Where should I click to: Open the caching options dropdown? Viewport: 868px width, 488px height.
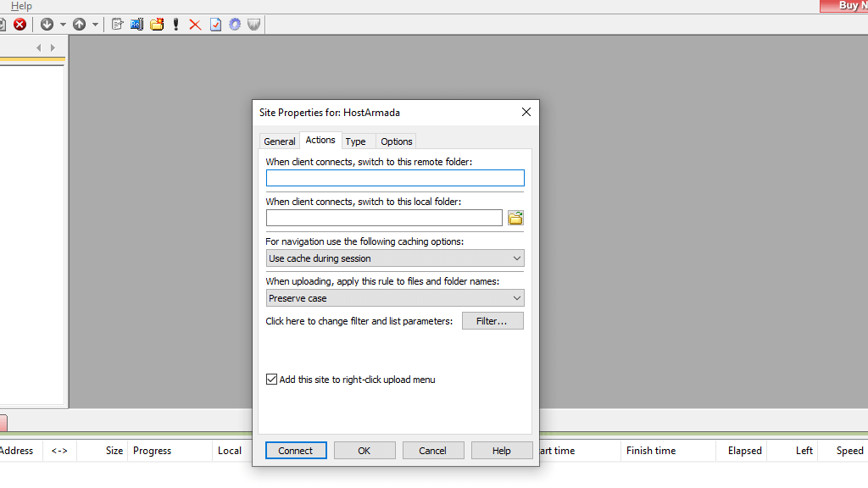[x=517, y=258]
